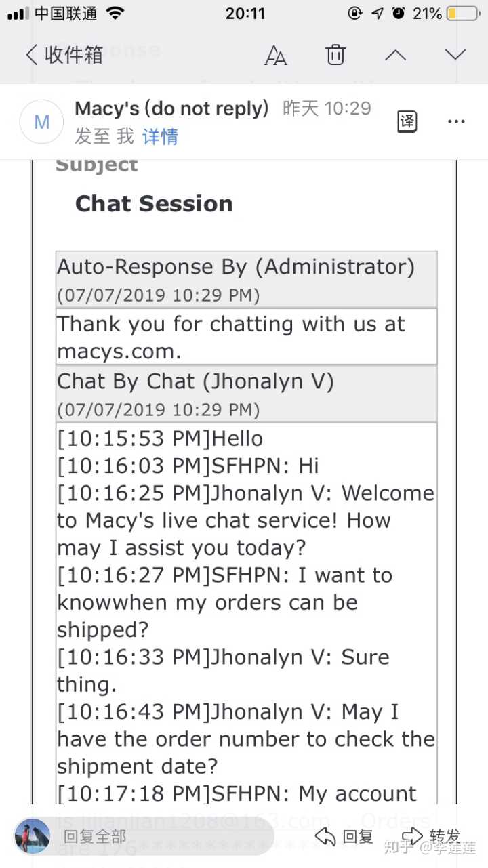Tap the user profile photo thumbnail
Viewport: 488px width, 868px height.
[x=32, y=836]
